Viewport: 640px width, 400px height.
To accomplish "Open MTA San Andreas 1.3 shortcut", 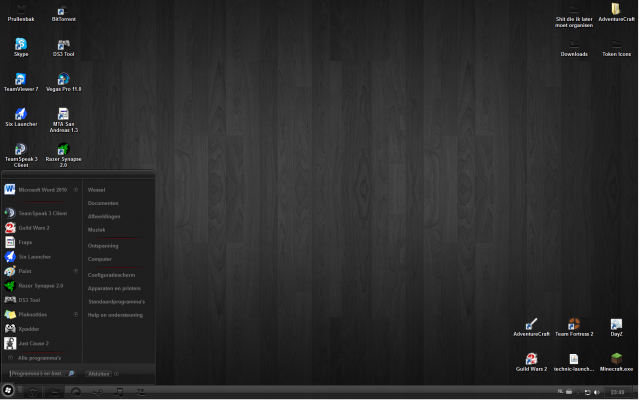I will pos(63,116).
